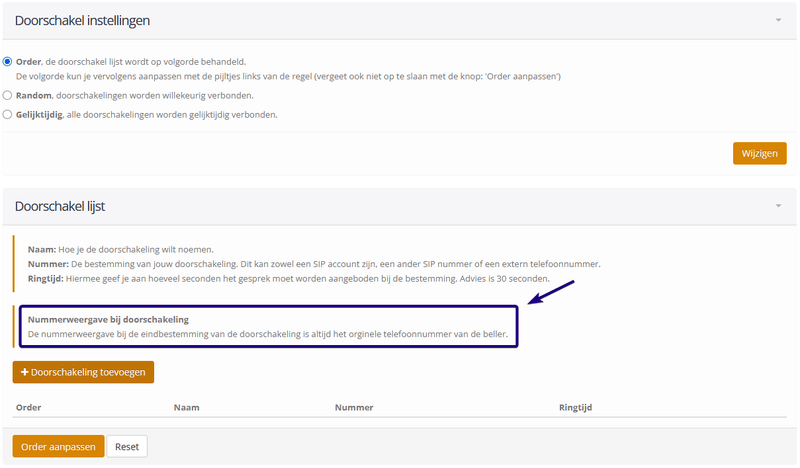Enable the Gelijktijdig radio option
This screenshot has width=800, height=468.
point(8,114)
